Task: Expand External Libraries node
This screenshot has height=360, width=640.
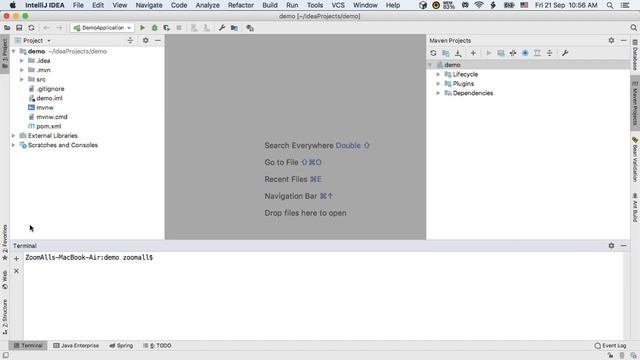Action: coord(14,136)
